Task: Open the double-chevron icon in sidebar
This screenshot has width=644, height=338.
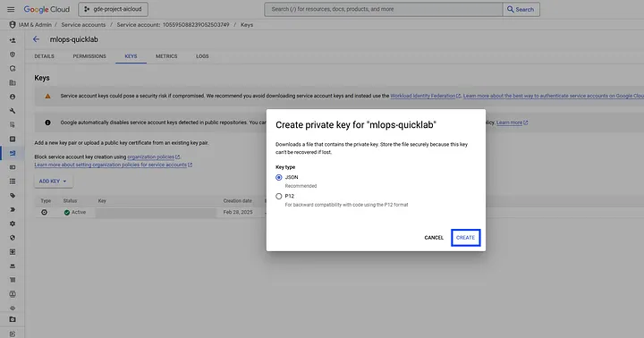Action: click(x=13, y=209)
